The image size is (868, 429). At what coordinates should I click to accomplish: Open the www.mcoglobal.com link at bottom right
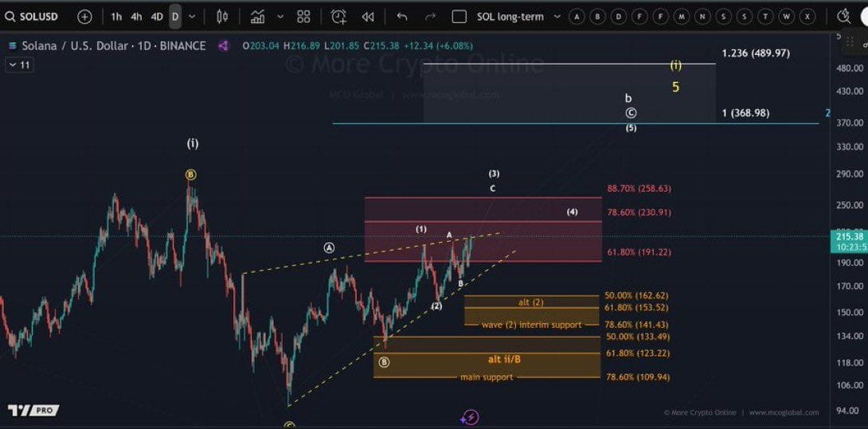click(x=784, y=412)
